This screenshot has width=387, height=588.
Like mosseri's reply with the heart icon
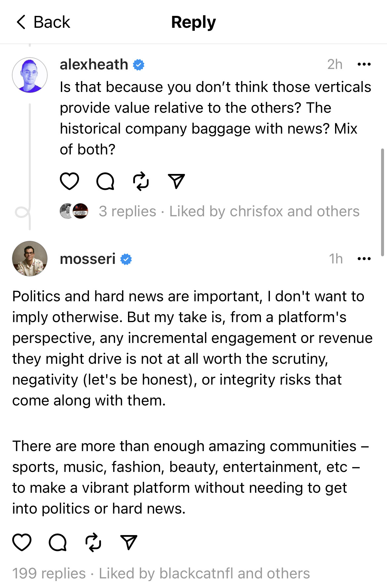tap(22, 542)
